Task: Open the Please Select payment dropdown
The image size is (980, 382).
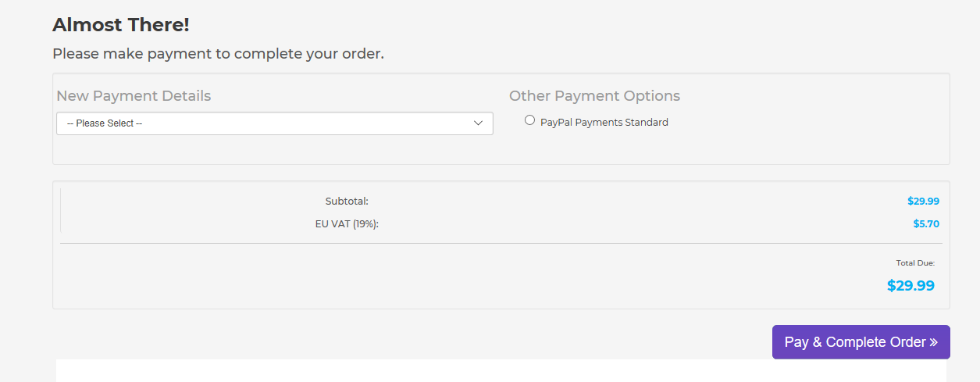Action: (x=274, y=123)
